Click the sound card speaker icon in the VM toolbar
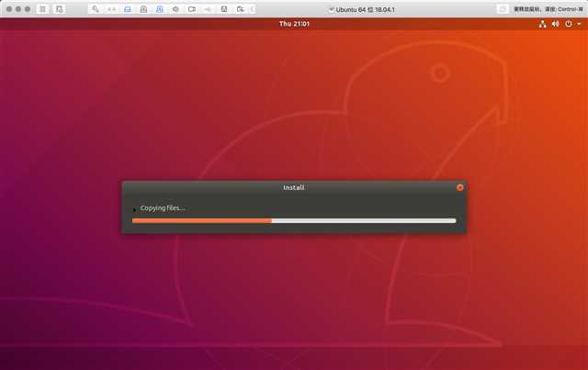The height and width of the screenshot is (370, 588). tap(175, 9)
